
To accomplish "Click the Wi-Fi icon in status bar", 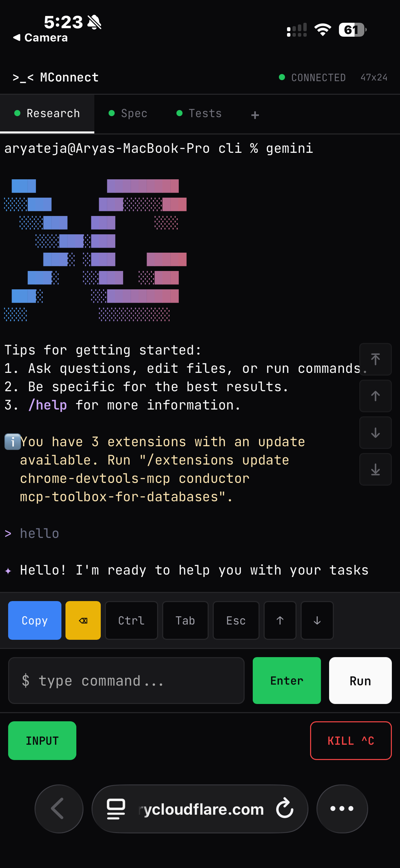I will (x=323, y=30).
